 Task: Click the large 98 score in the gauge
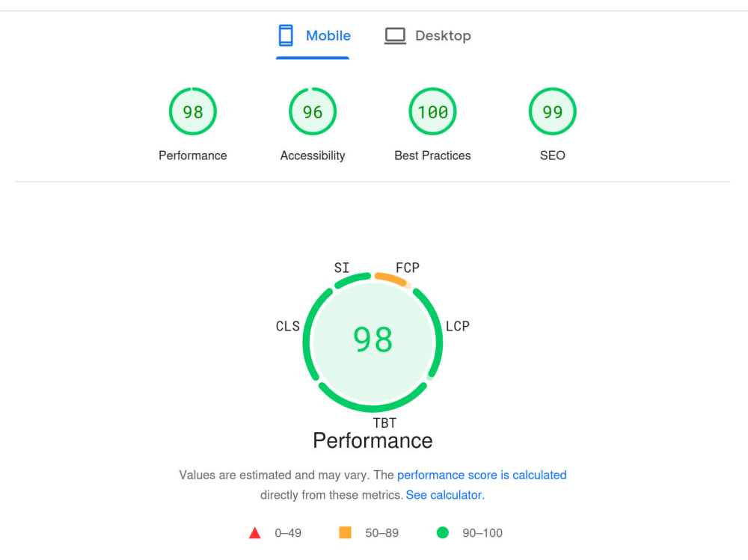tap(373, 340)
